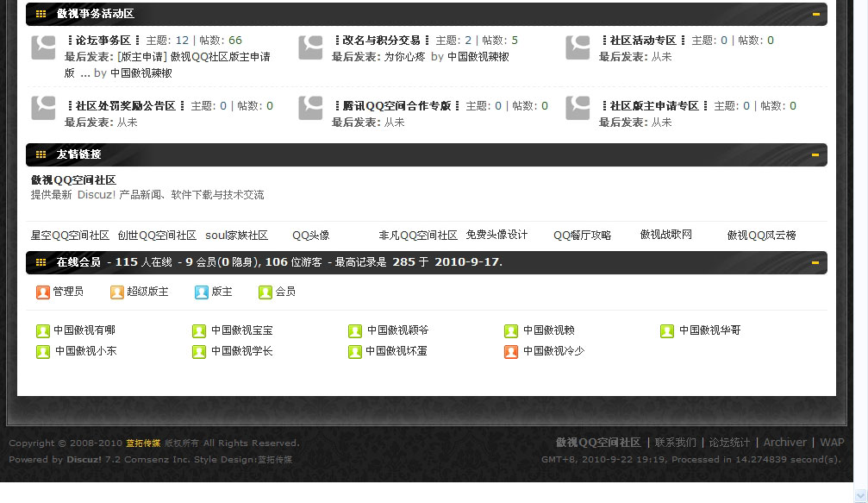Visit the 创世QQ空间社区 link

tap(157, 236)
